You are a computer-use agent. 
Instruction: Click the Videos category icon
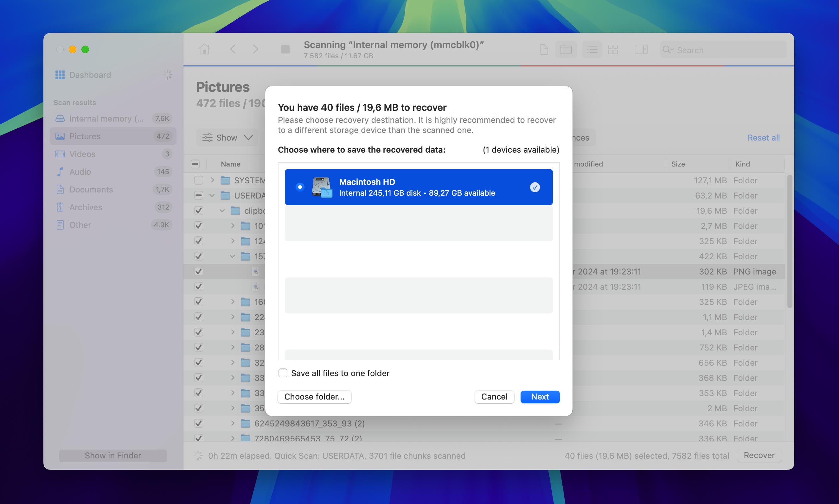59,154
